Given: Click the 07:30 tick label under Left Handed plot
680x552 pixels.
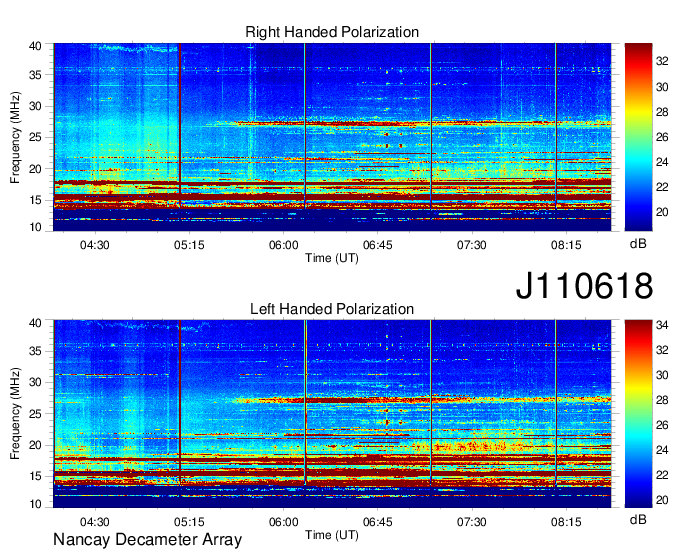Looking at the screenshot, I should [x=472, y=522].
